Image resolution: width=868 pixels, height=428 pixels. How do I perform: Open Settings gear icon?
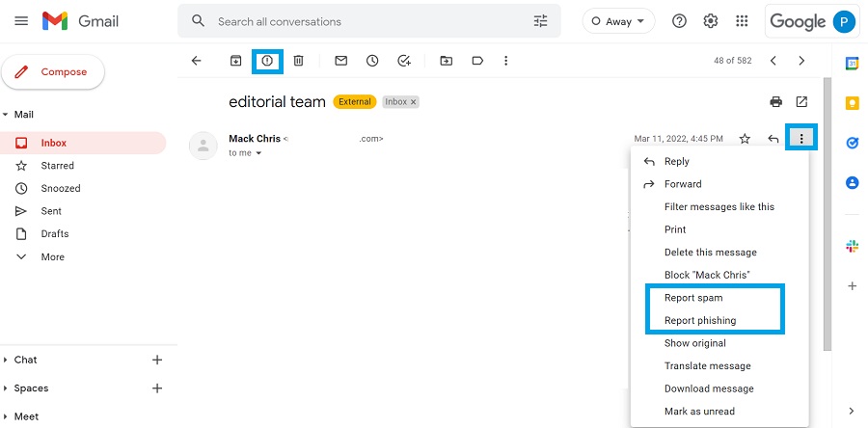coord(710,21)
